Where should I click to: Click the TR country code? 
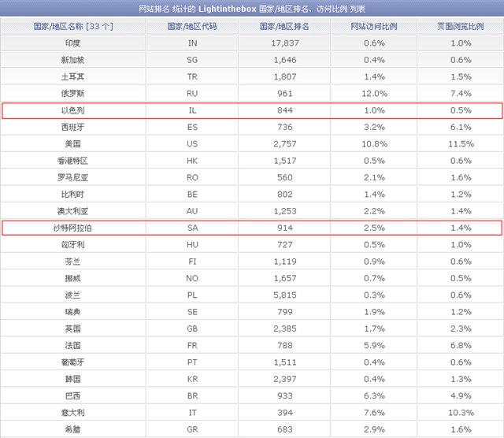point(192,77)
